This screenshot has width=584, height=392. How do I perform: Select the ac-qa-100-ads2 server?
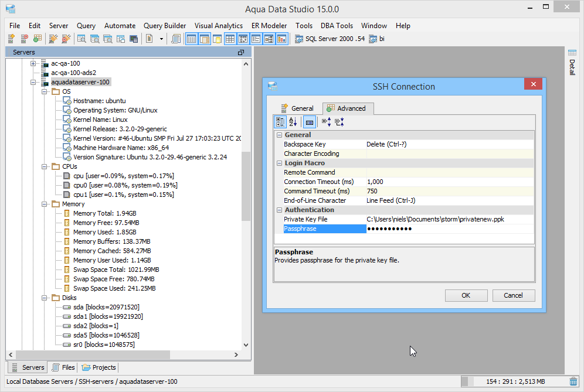73,73
